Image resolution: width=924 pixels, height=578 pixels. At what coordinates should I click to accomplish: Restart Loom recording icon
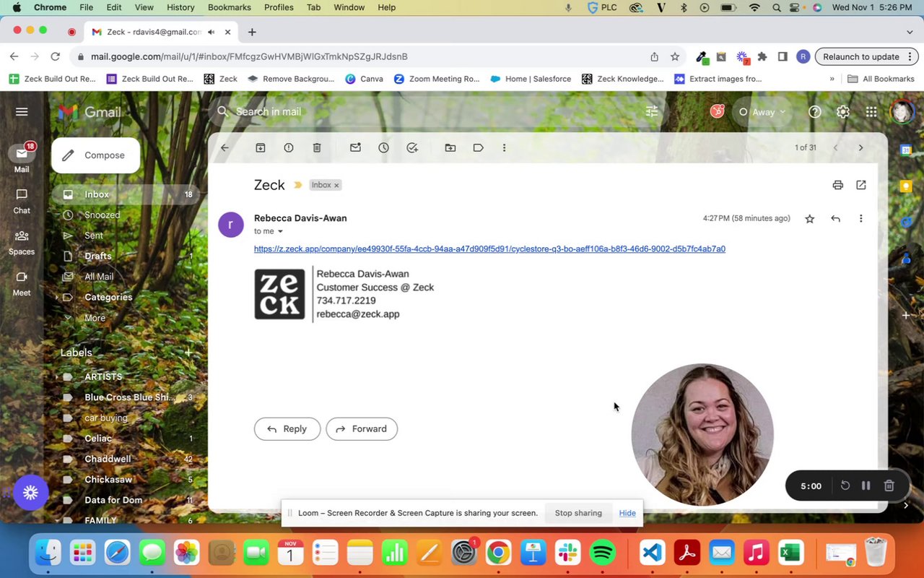845,486
